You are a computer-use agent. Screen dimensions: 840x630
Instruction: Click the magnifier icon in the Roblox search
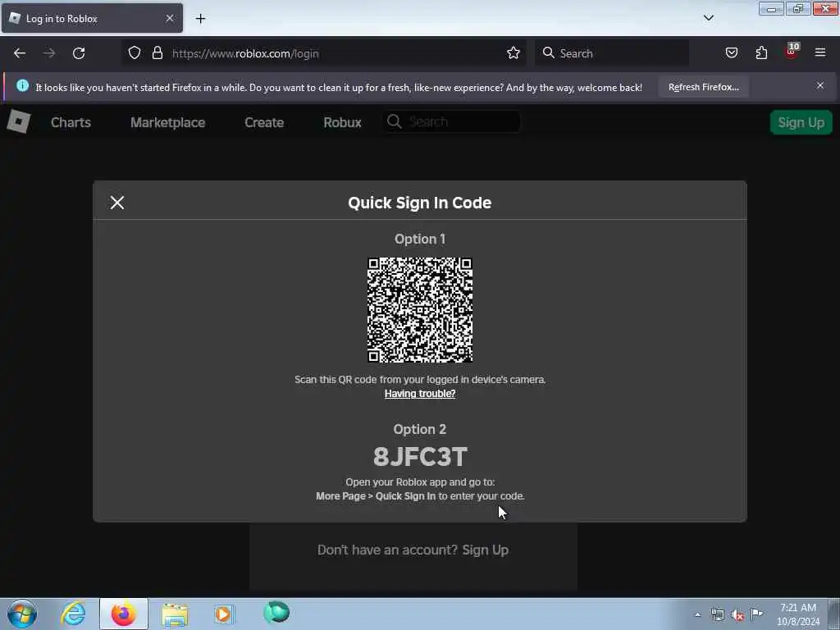coord(395,121)
